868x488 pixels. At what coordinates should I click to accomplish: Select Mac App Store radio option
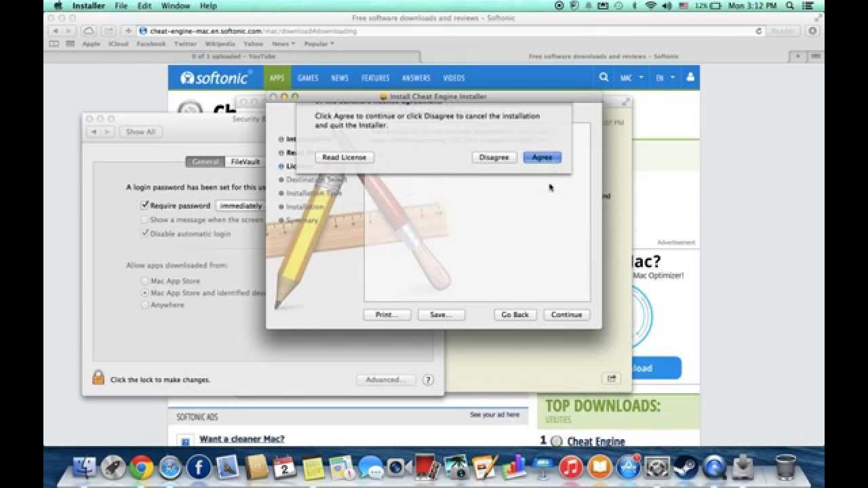[144, 281]
